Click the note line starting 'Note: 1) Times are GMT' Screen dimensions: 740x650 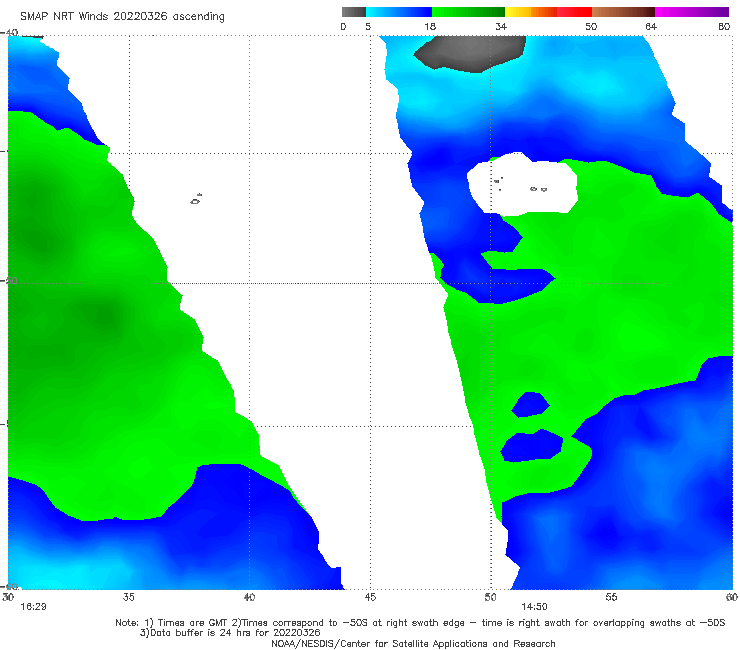(420, 623)
